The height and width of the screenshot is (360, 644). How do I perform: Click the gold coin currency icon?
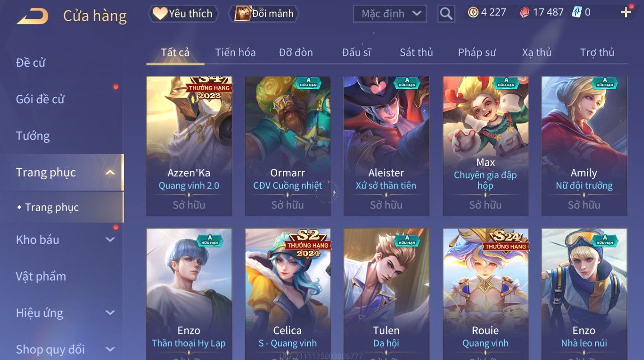pyautogui.click(x=473, y=12)
